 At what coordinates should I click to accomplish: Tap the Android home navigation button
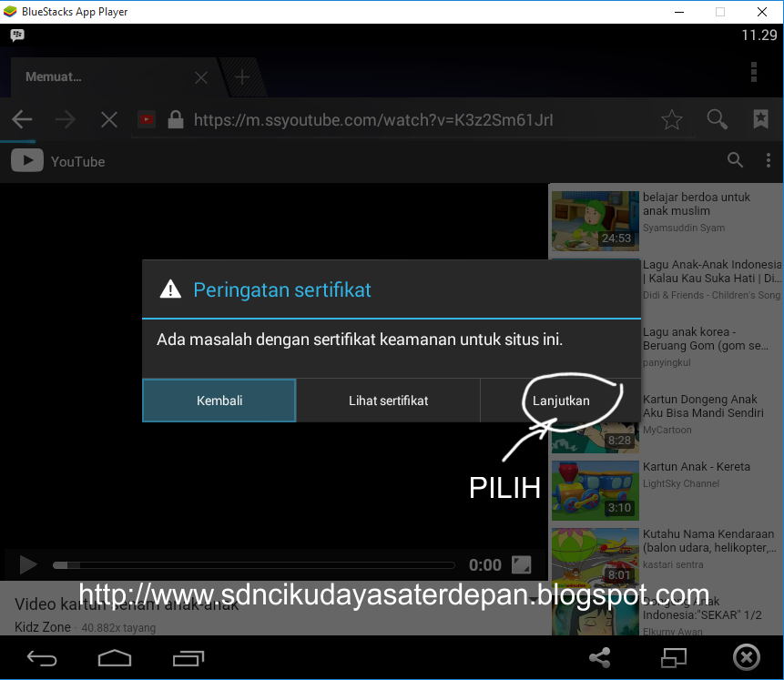pos(115,658)
